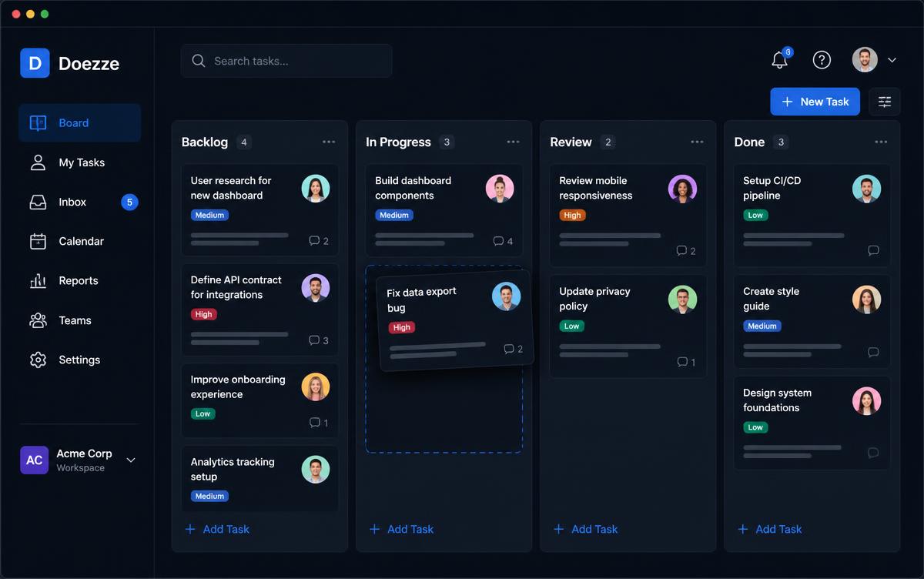This screenshot has width=924, height=579.
Task: Click comment icon on Setup CI/CD pipeline card
Action: click(x=873, y=251)
